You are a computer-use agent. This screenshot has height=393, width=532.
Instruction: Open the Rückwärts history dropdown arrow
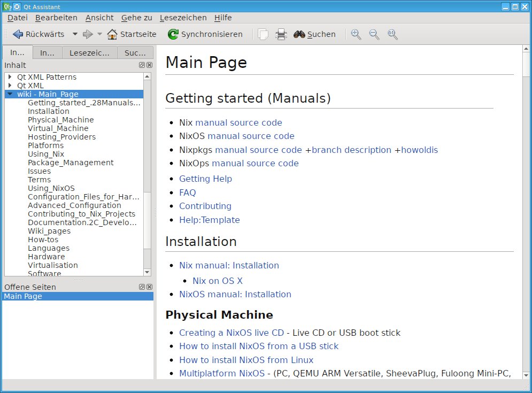click(x=75, y=34)
